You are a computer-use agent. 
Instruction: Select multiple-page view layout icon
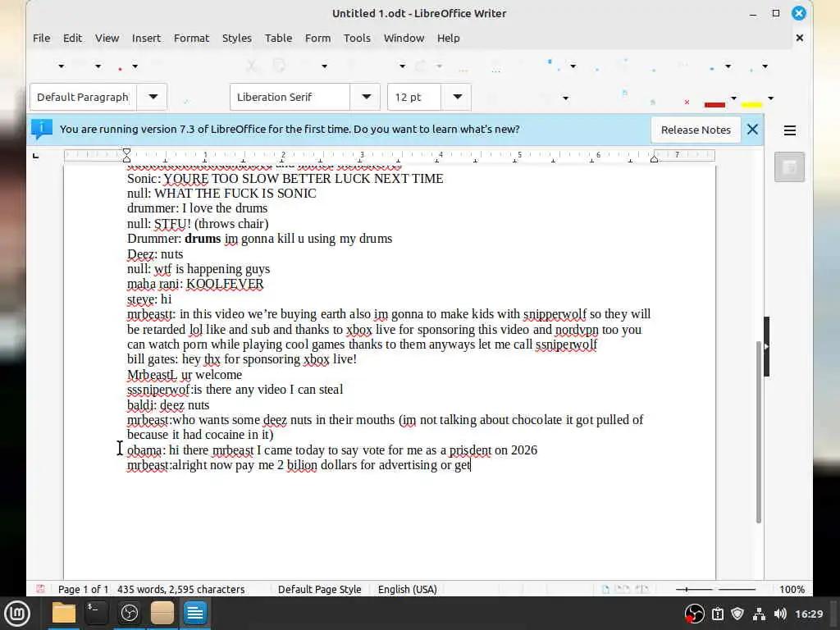pos(622,589)
